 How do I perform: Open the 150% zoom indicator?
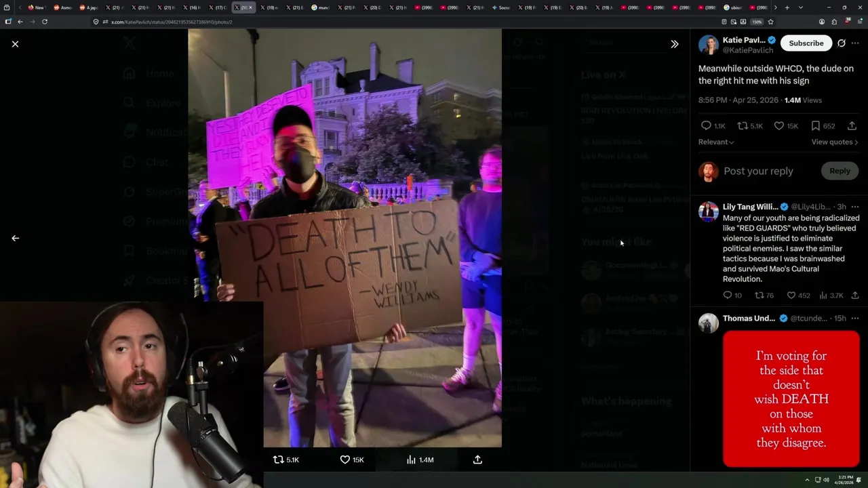(757, 22)
